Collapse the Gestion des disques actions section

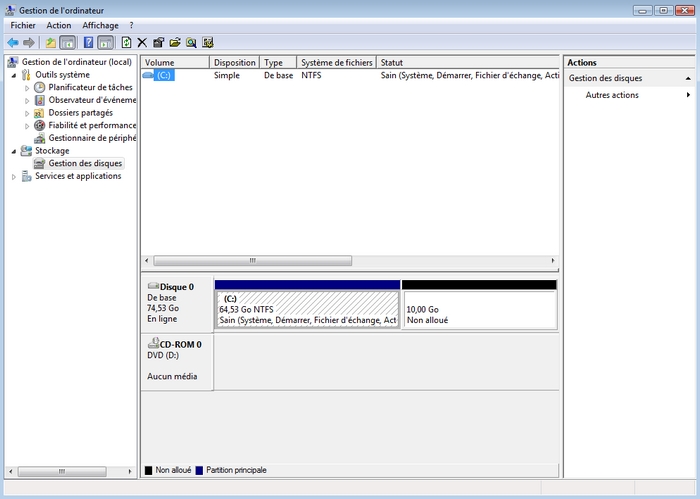pos(688,79)
